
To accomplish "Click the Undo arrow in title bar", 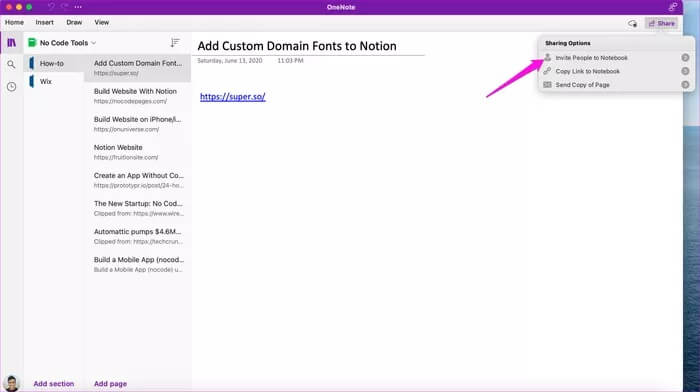I will pos(51,7).
